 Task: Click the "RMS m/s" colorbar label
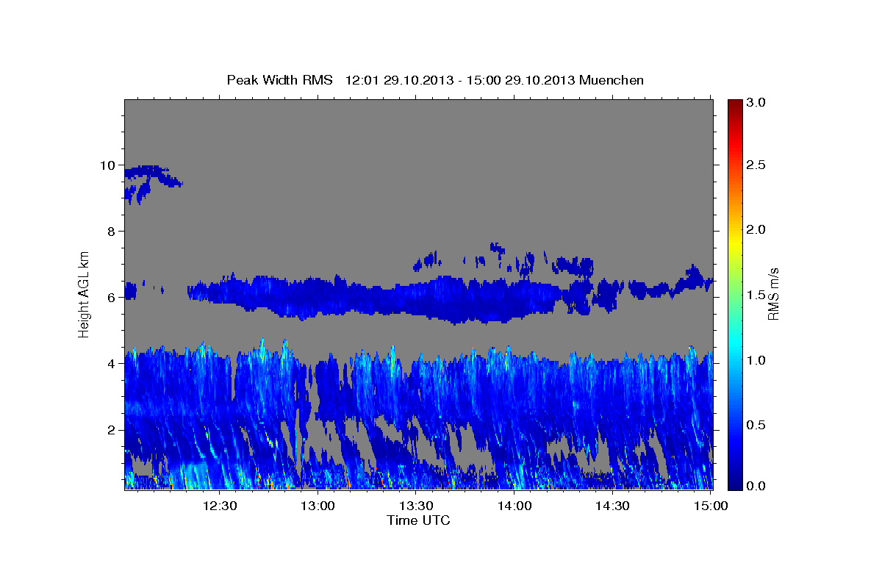pyautogui.click(x=773, y=293)
